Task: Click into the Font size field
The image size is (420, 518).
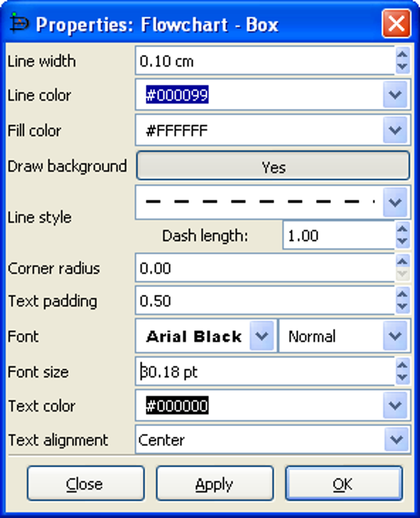Action: (x=264, y=372)
